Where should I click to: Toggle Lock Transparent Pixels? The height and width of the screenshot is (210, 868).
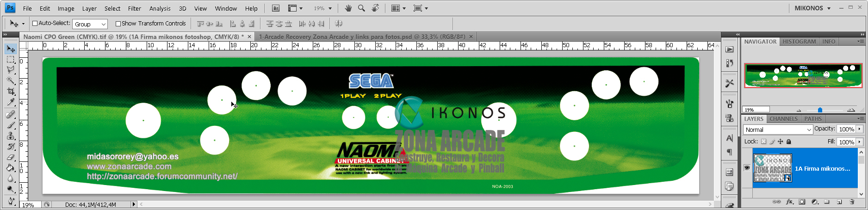(763, 142)
